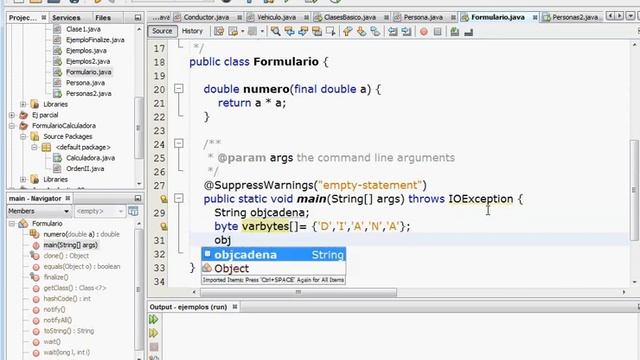Screen dimensions: 640x360
Task: Minimize the Projects panel window icon
Action: pos(138,18)
